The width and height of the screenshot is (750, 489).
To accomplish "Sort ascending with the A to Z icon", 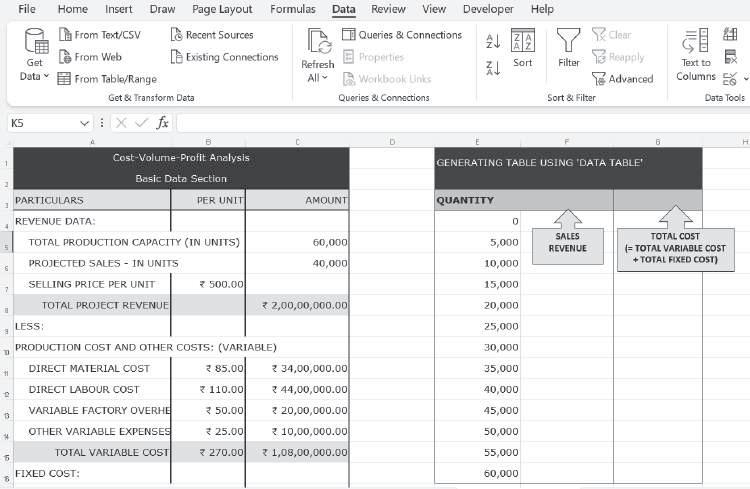I will click(x=493, y=41).
